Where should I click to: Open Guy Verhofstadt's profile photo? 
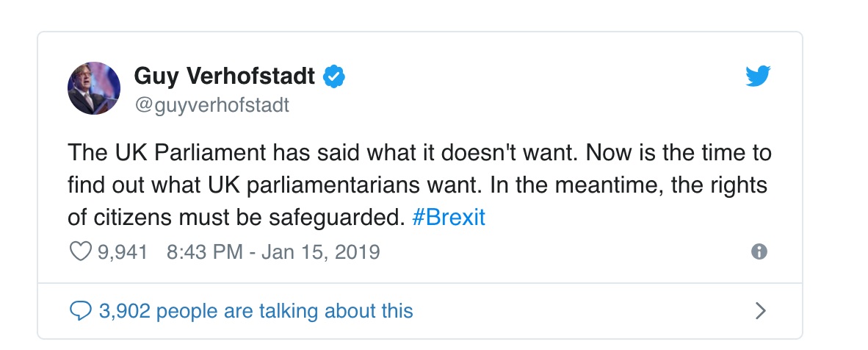point(94,88)
